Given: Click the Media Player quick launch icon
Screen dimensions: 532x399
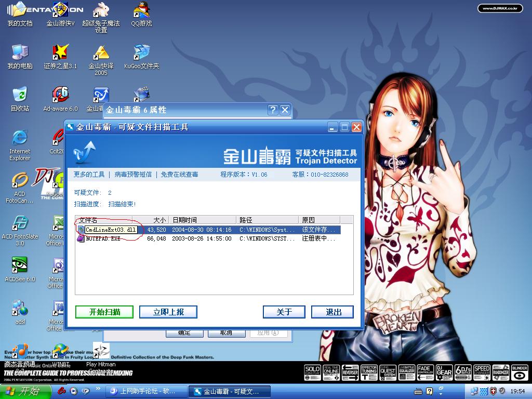Looking at the screenshot, I should pyautogui.click(x=74, y=391).
